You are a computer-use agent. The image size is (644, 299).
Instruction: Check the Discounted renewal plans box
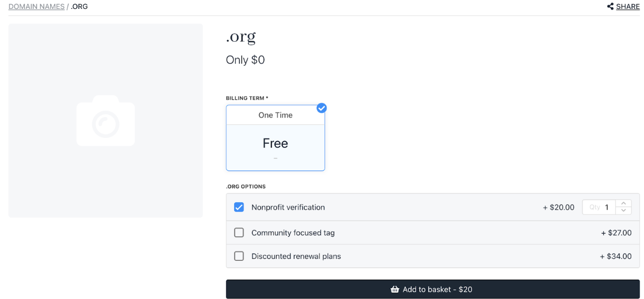(x=239, y=256)
